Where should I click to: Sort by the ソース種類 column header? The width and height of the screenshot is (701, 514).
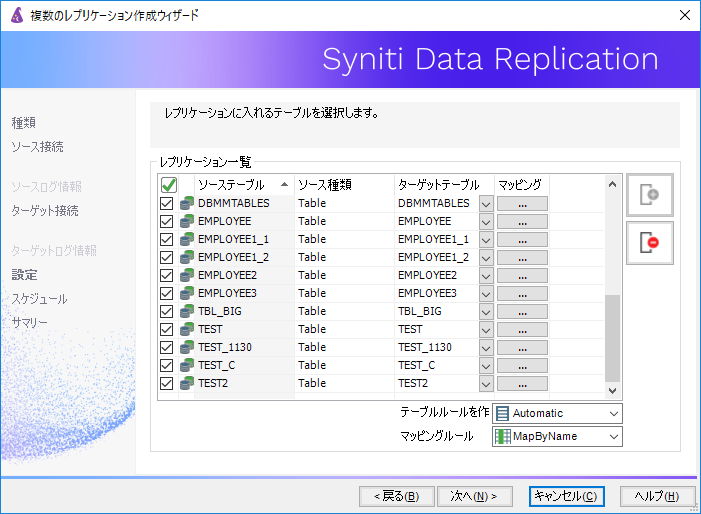tap(344, 185)
